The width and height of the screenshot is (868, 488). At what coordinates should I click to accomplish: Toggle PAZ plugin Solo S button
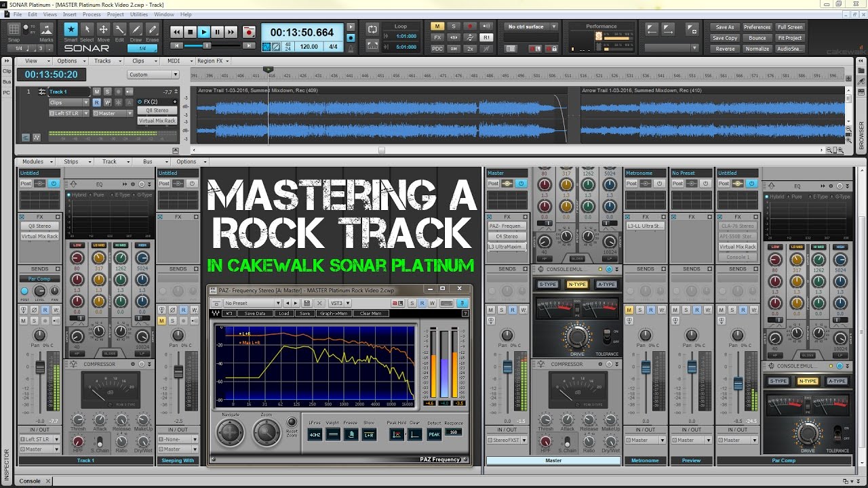412,303
